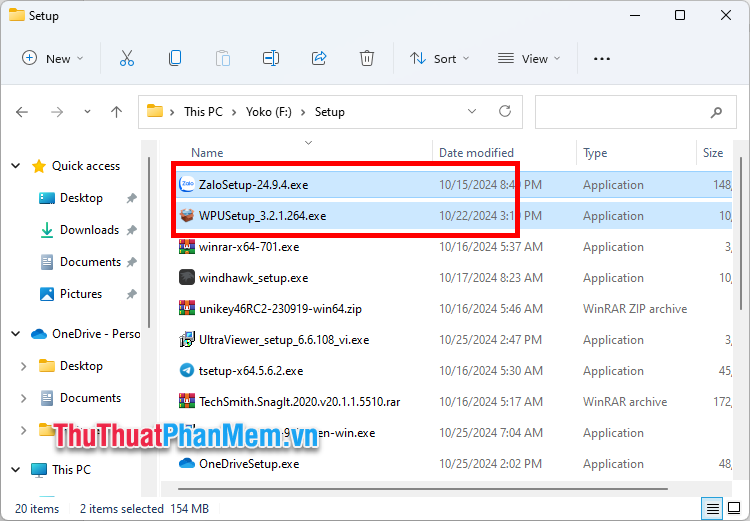Click the WPUSetup box icon
This screenshot has height=521, width=750.
pos(187,216)
